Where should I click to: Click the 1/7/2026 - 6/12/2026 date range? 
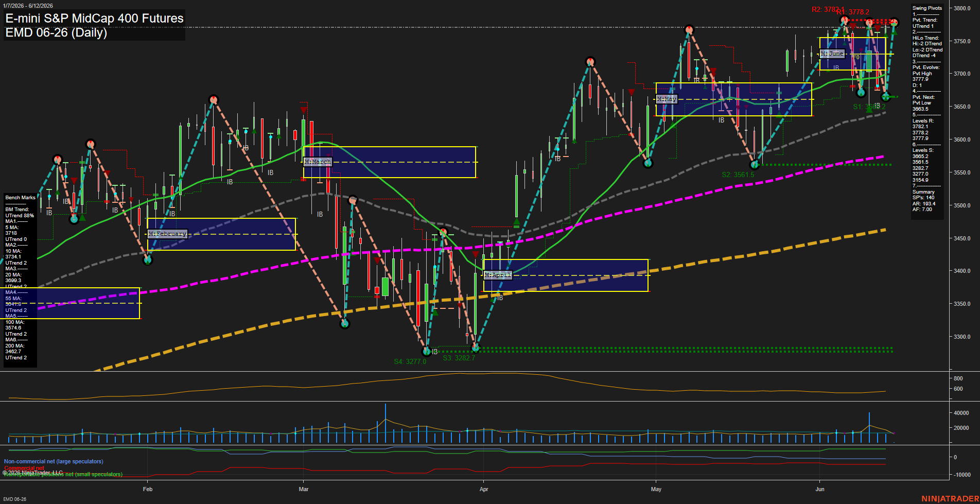click(x=28, y=6)
